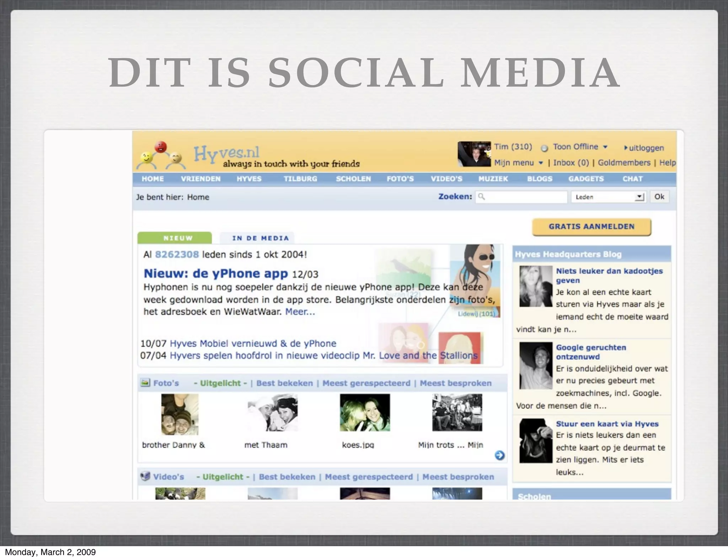This screenshot has width=728, height=560.
Task: Click the Ok search button
Action: (x=659, y=196)
